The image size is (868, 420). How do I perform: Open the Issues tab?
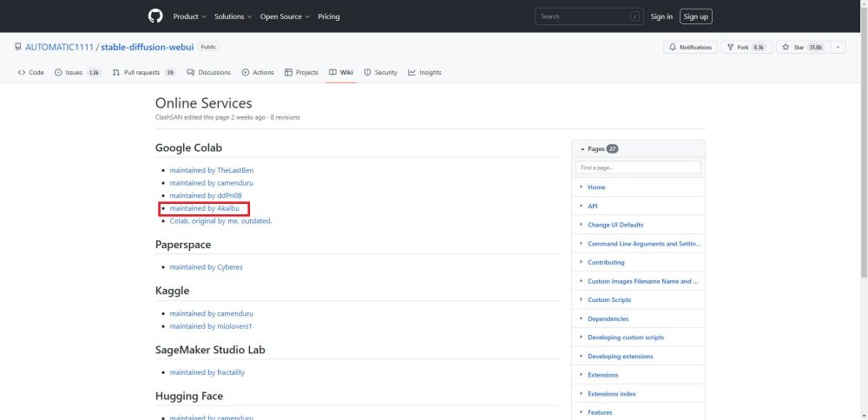coord(77,73)
